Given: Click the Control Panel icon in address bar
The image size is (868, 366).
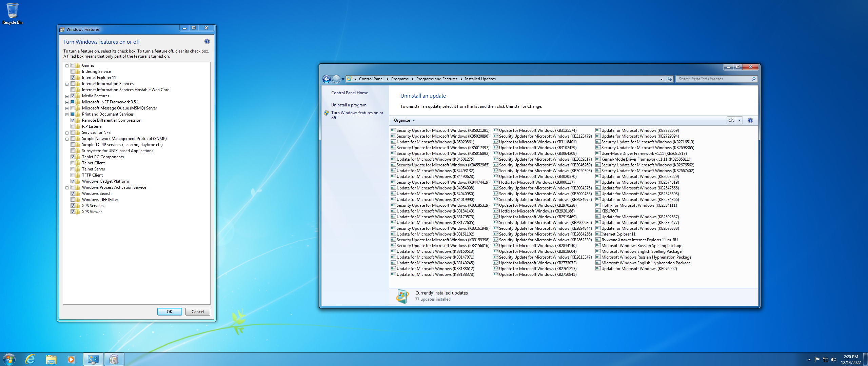Looking at the screenshot, I should point(349,79).
